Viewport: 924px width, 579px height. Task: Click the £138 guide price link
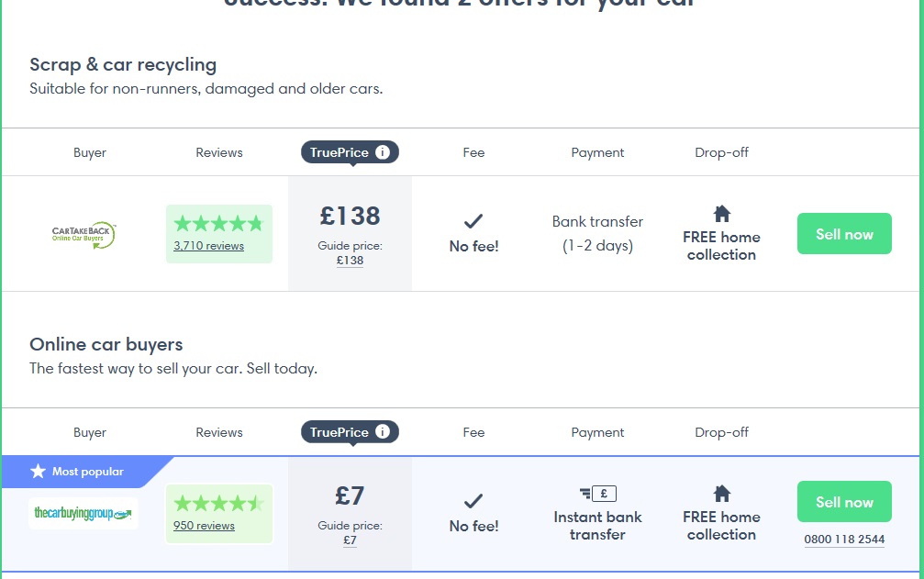pyautogui.click(x=350, y=261)
